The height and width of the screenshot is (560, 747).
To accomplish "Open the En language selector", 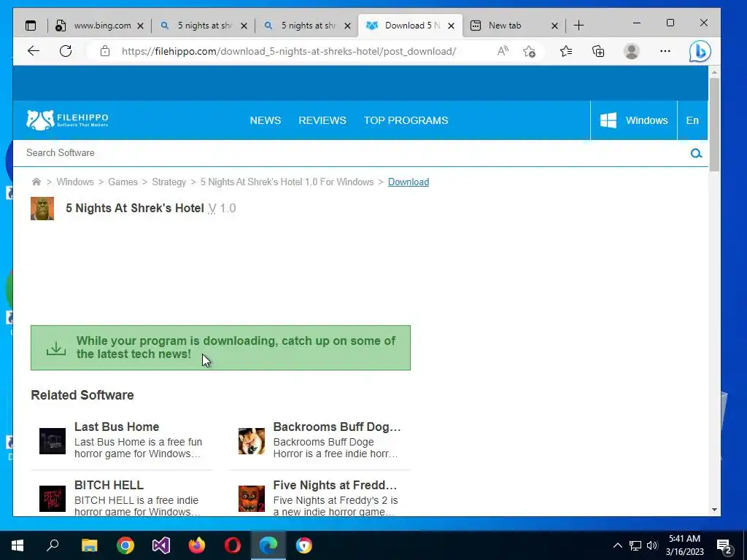I will [x=692, y=120].
